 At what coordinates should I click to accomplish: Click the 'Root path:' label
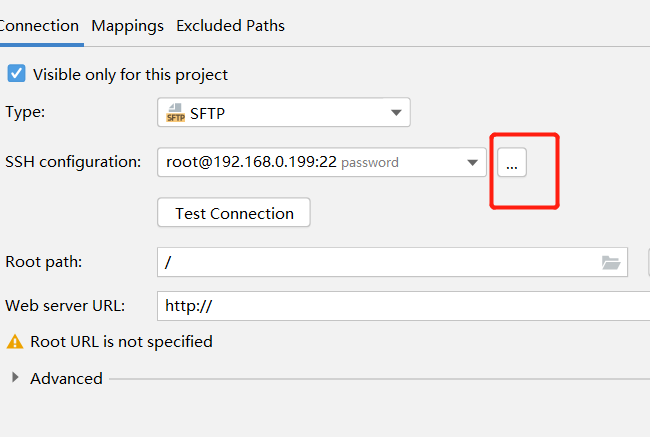(x=43, y=262)
